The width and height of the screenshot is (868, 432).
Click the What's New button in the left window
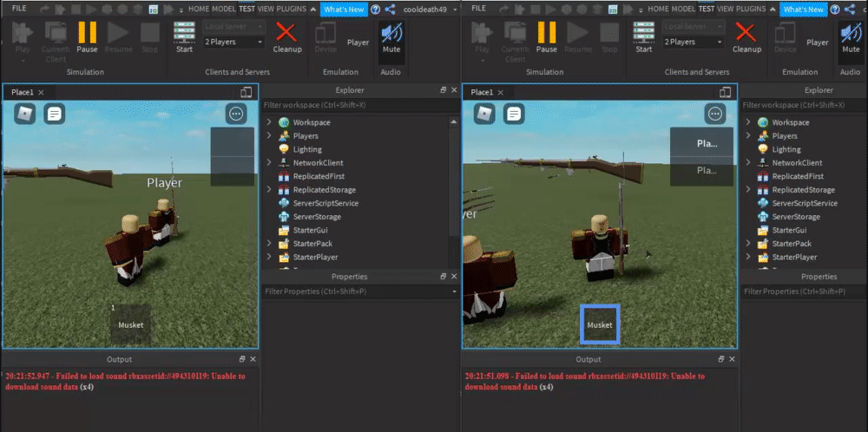345,10
